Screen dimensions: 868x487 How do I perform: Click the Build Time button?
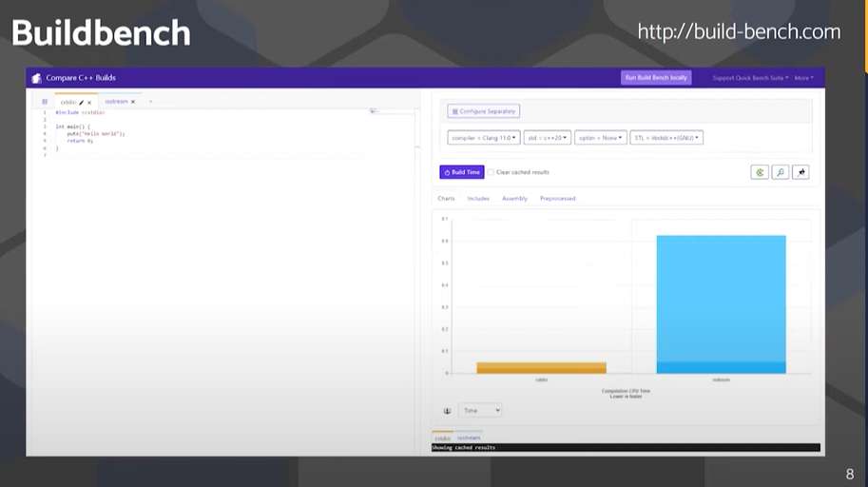pyautogui.click(x=462, y=172)
